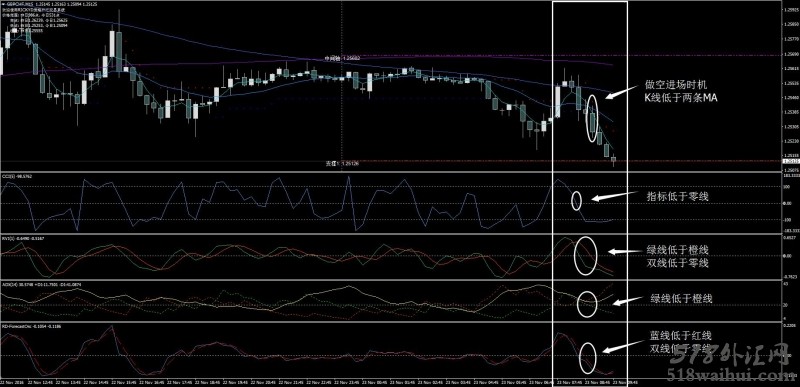
Task: Click the 指标低于零线 annotation text
Action: tap(678, 196)
